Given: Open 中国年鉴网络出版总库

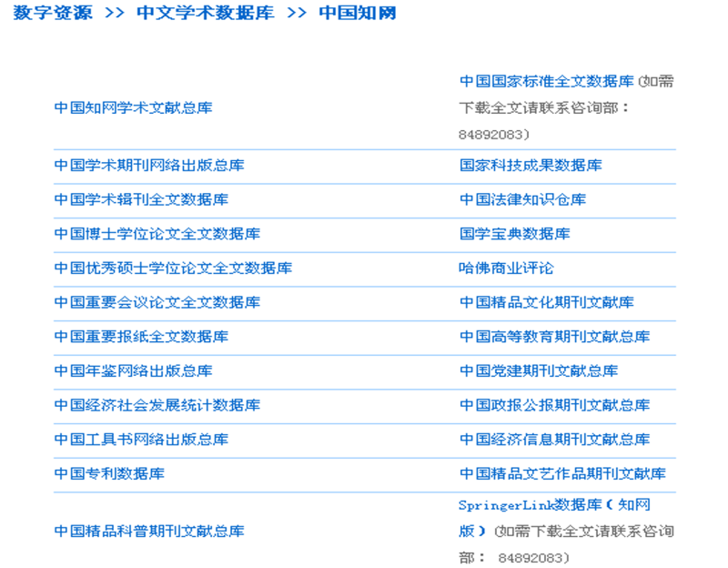Looking at the screenshot, I should click(x=133, y=371).
